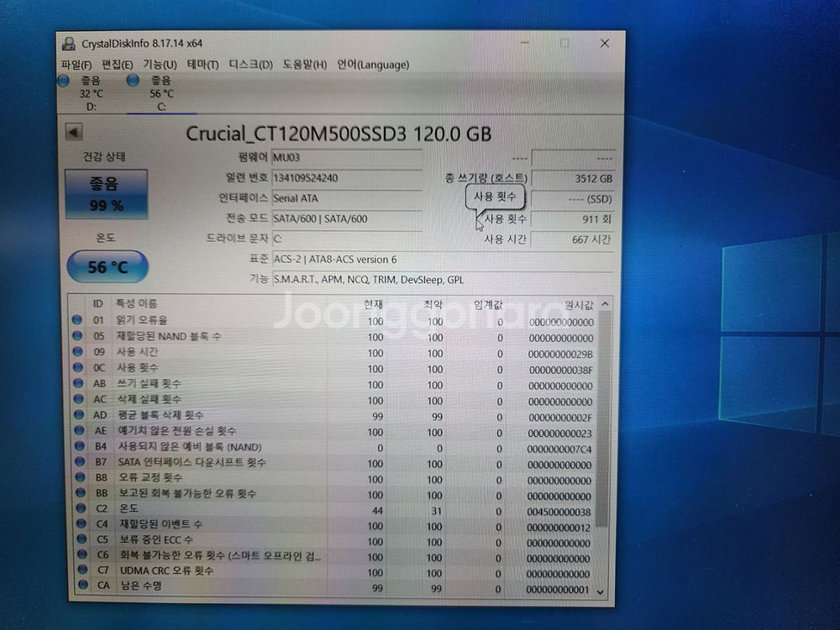840x630 pixels.
Task: Click the status icon for attribute B7 row
Action: tap(81, 461)
